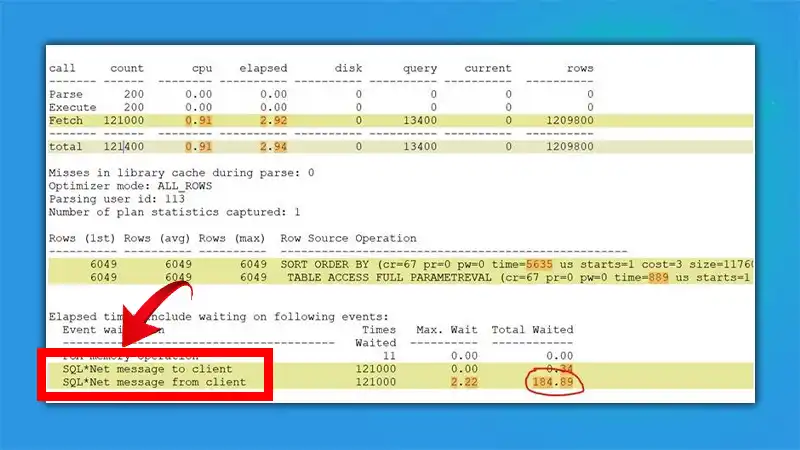Screen dimensions: 800x450
Task: Click 'SQL*Net message from client' event
Action: click(154, 383)
